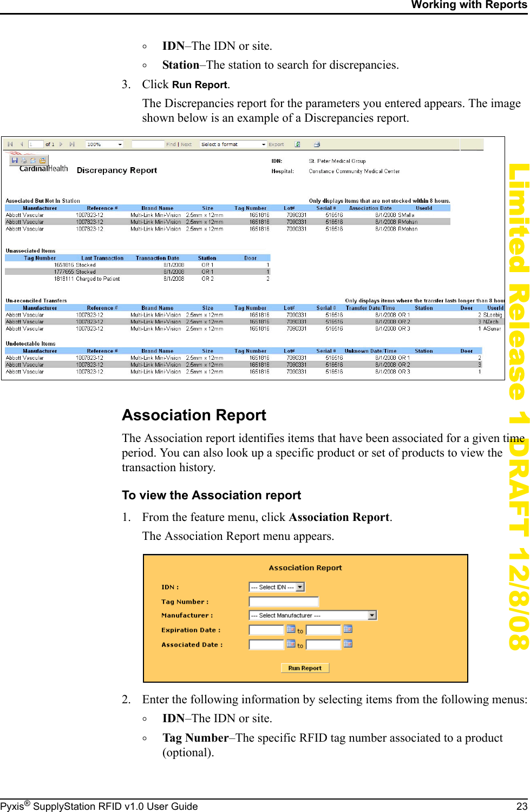530x812 pixels.
Task: Open the calendar picker for Associated Date end
Action: (349, 644)
